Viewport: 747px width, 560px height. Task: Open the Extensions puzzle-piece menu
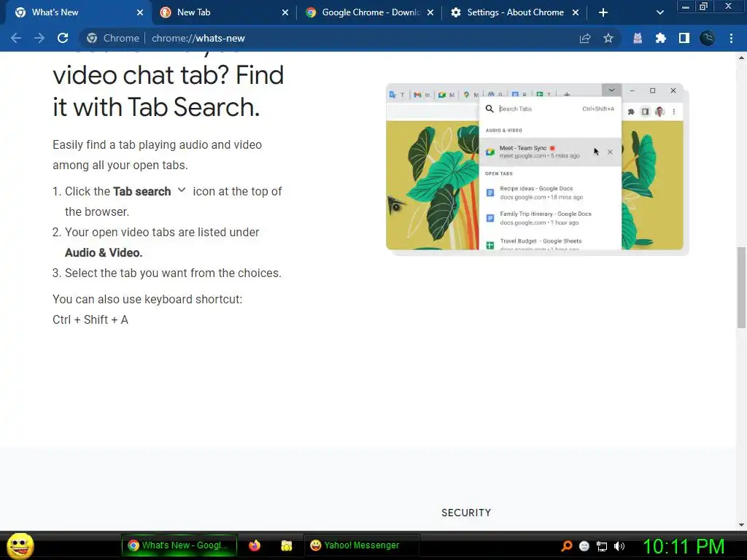(x=661, y=38)
